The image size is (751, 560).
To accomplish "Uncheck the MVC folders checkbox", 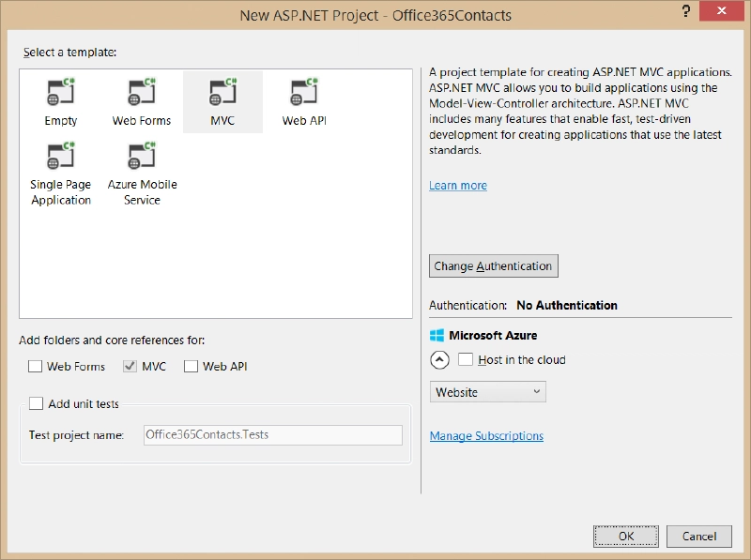I will click(x=130, y=366).
